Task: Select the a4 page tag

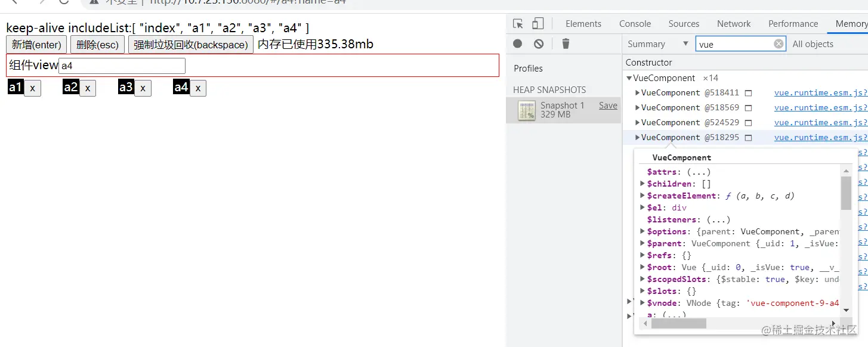Action: 181,88
